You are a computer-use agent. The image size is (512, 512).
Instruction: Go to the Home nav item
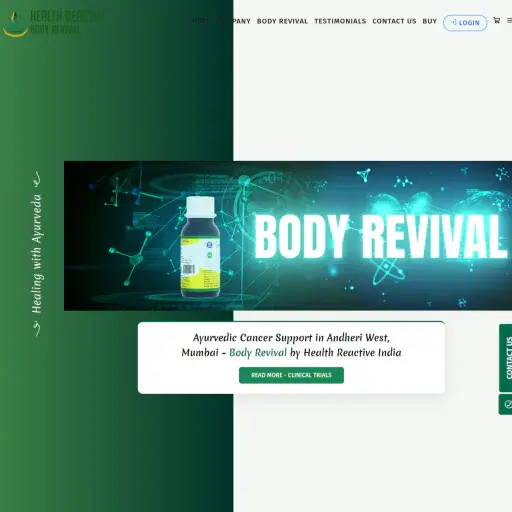tap(200, 21)
